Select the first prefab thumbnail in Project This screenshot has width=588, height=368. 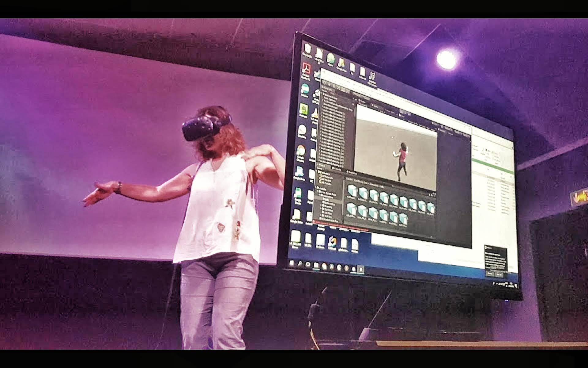(x=352, y=191)
